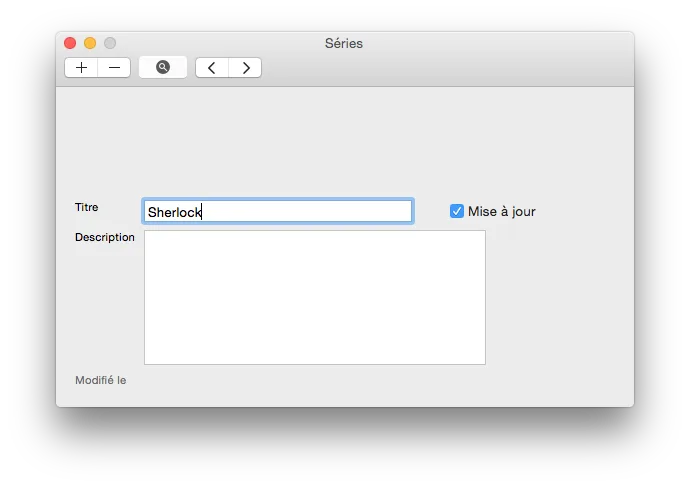The height and width of the screenshot is (487, 690).
Task: Click the Description label
Action: pos(105,238)
